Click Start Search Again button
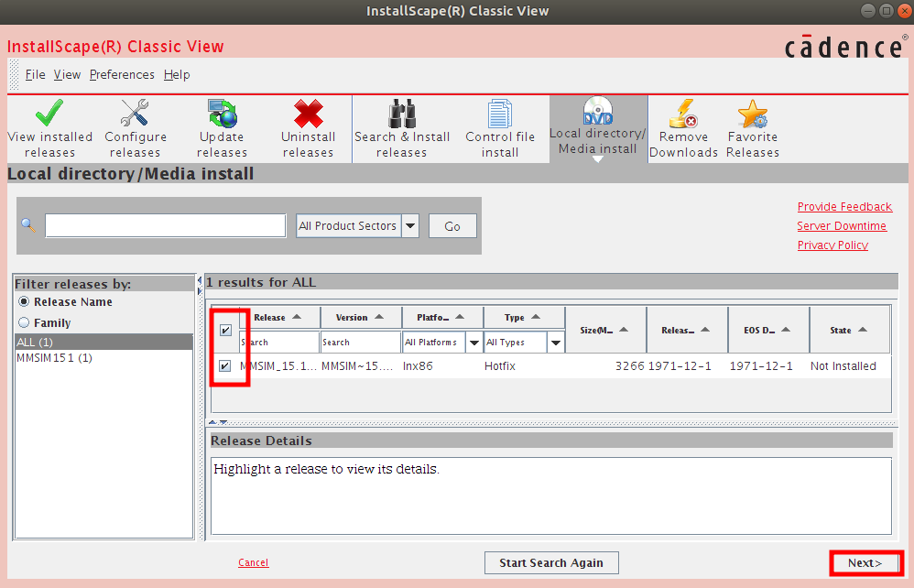914x588 pixels. (551, 563)
